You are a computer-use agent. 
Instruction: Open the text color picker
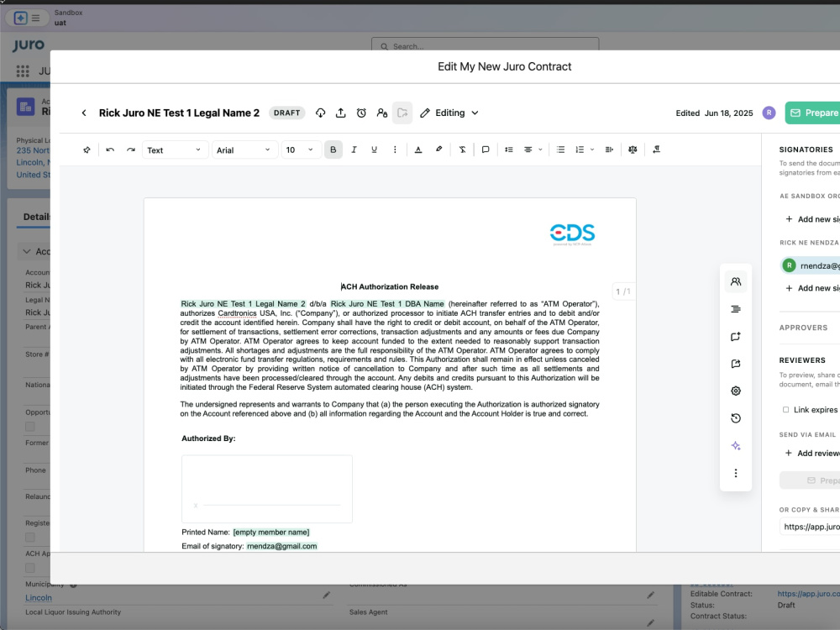click(418, 150)
